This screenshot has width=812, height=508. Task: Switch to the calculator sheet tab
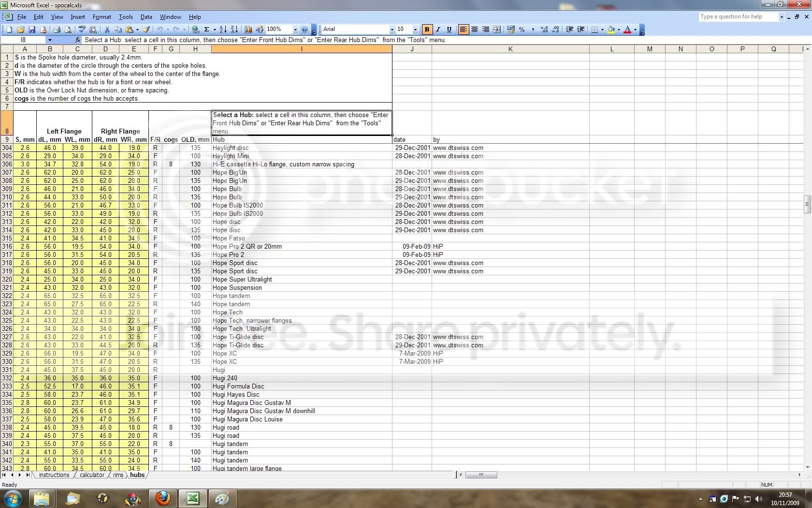[92, 475]
